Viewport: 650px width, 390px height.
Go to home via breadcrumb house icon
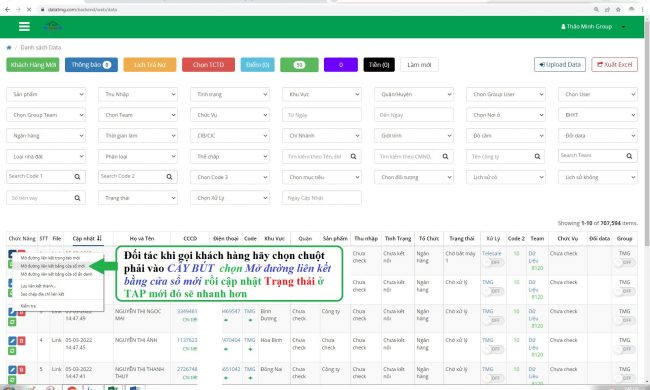pos(9,48)
